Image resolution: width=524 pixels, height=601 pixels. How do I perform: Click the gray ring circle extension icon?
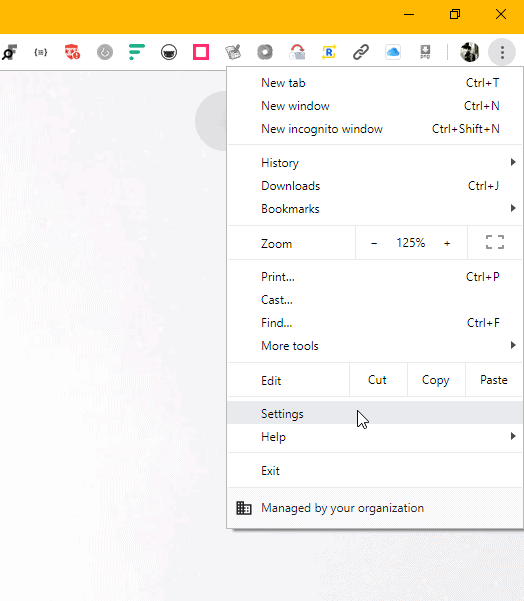click(x=265, y=52)
